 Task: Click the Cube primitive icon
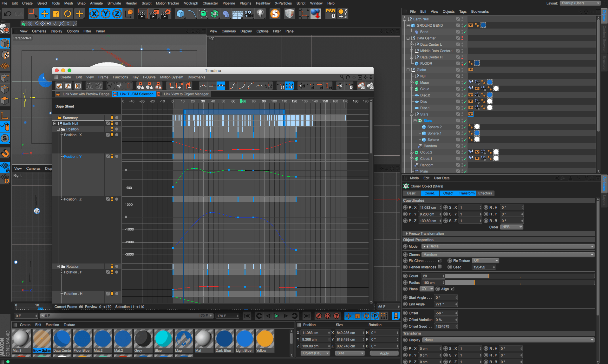(x=180, y=14)
